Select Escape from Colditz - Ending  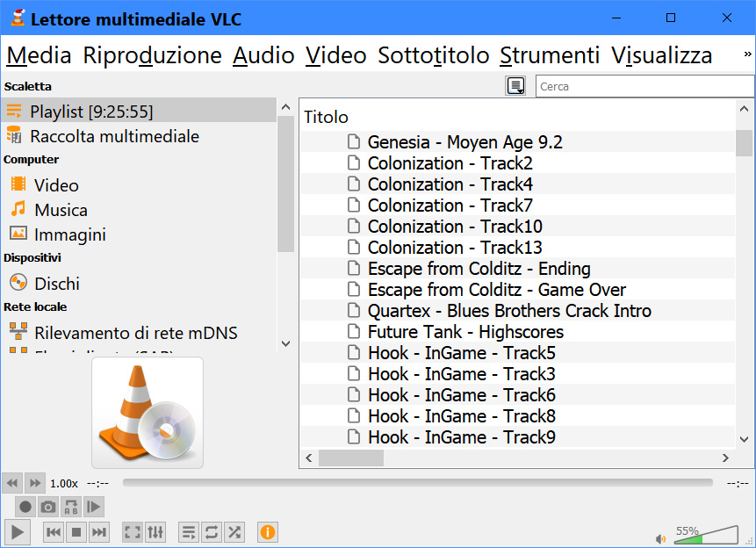tap(518, 268)
